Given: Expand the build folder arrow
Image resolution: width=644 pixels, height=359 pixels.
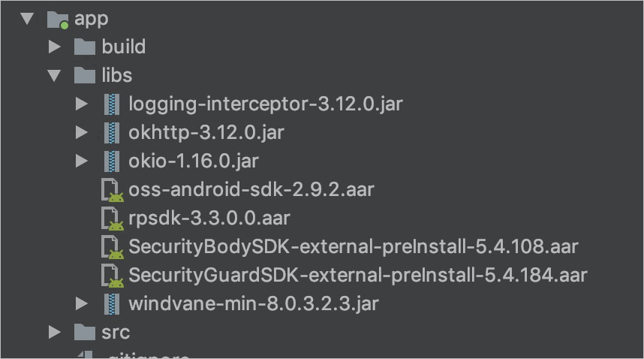Looking at the screenshot, I should (x=54, y=47).
